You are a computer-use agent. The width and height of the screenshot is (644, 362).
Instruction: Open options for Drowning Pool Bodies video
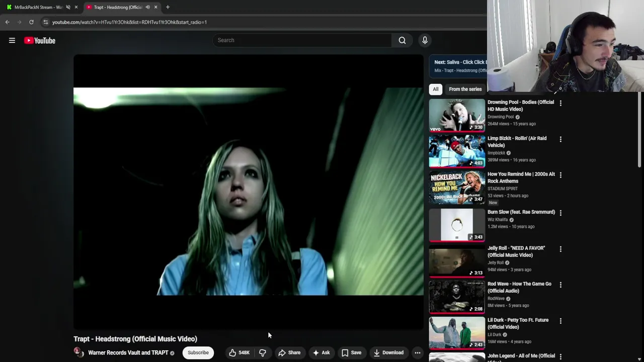(x=560, y=103)
